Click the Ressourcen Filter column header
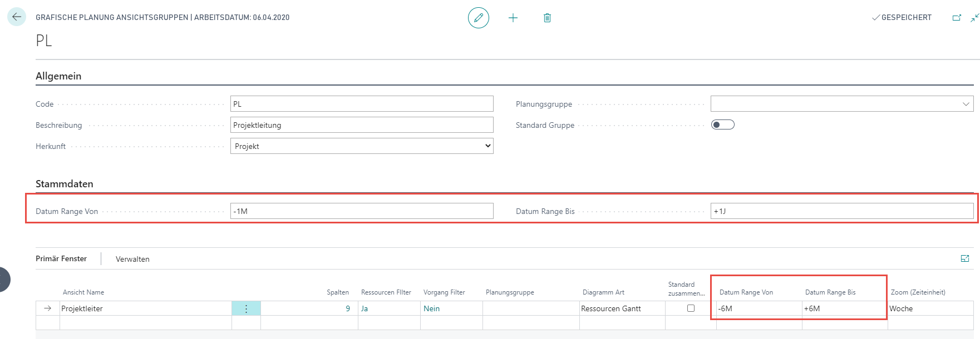This screenshot has height=339, width=980. pyautogui.click(x=386, y=292)
